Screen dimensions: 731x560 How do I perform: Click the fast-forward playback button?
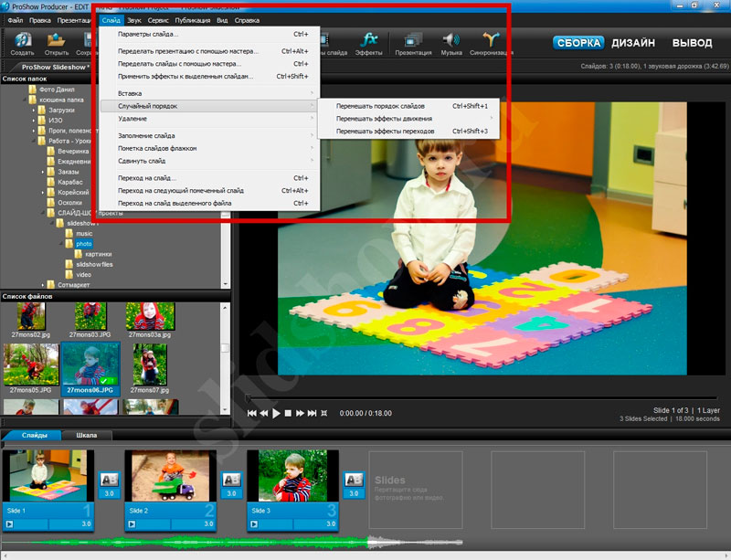point(301,413)
